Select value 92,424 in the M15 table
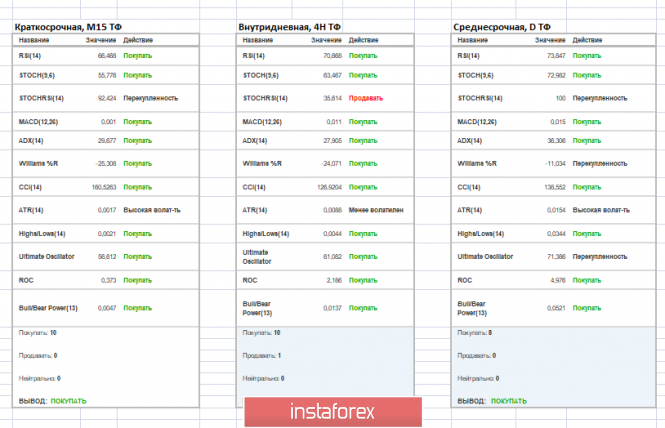This screenshot has height=428, width=665. (x=107, y=98)
